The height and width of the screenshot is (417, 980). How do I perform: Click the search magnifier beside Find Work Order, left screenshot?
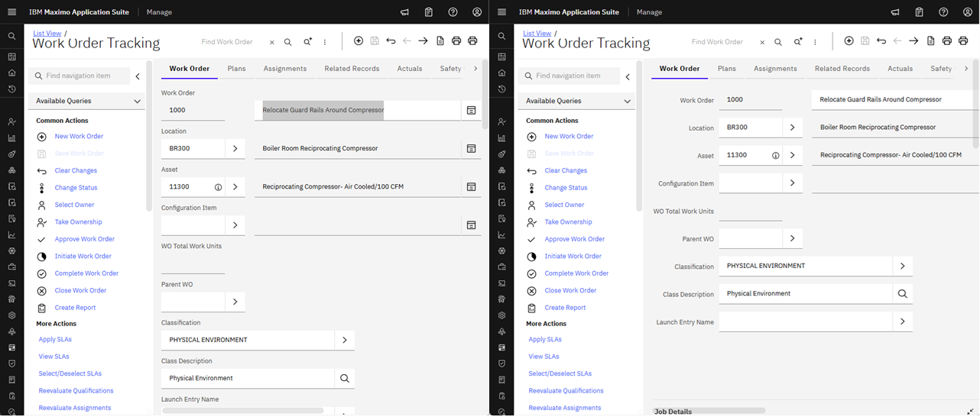pyautogui.click(x=288, y=42)
